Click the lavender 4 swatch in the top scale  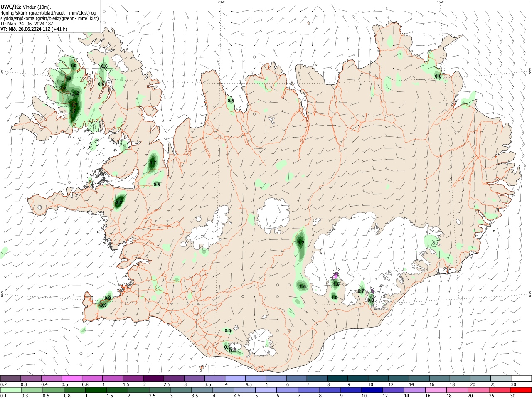click(x=235, y=378)
